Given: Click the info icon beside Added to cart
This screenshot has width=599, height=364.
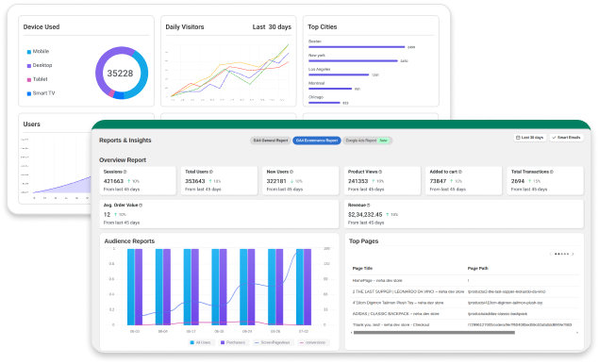Looking at the screenshot, I should (x=460, y=172).
